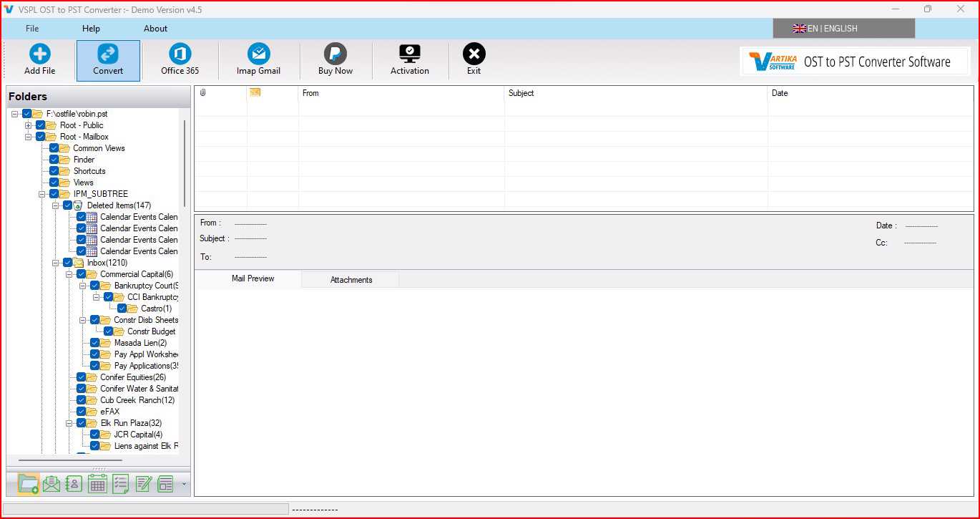Switch to contacts address book icon
Screen dimensions: 980x519
pyautogui.click(x=74, y=484)
